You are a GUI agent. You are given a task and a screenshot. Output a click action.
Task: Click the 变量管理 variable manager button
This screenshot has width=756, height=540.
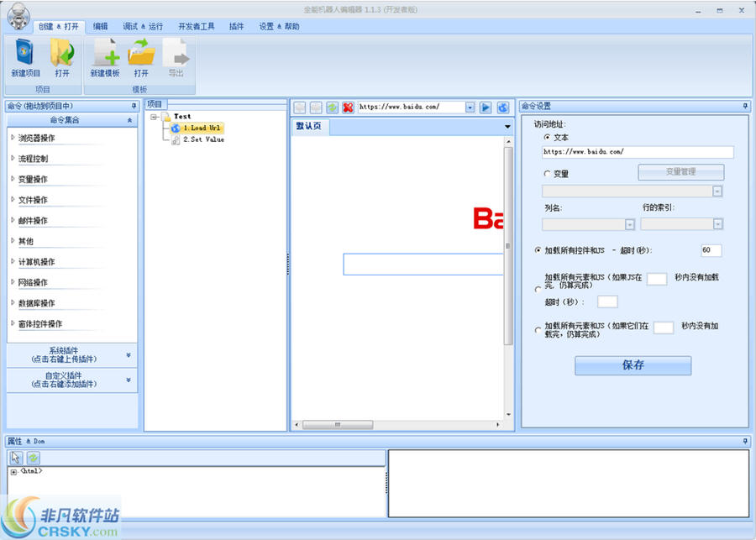pos(682,172)
